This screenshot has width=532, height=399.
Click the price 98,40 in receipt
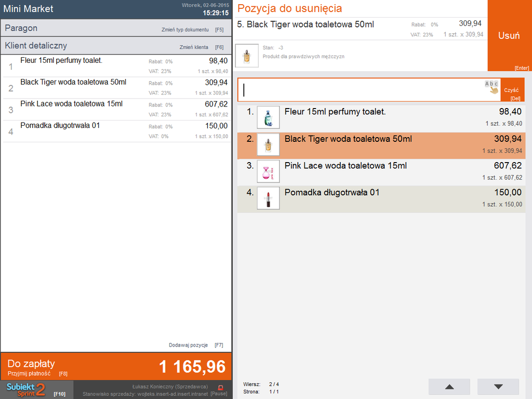218,61
